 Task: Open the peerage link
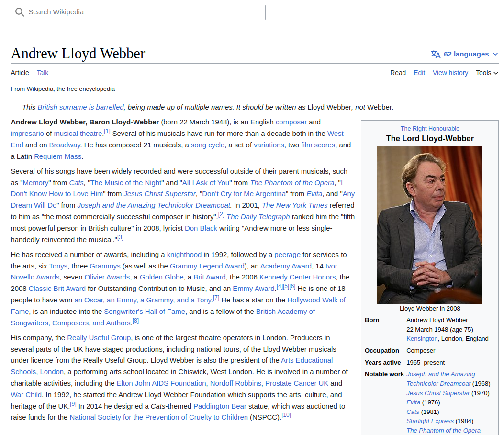tap(287, 255)
